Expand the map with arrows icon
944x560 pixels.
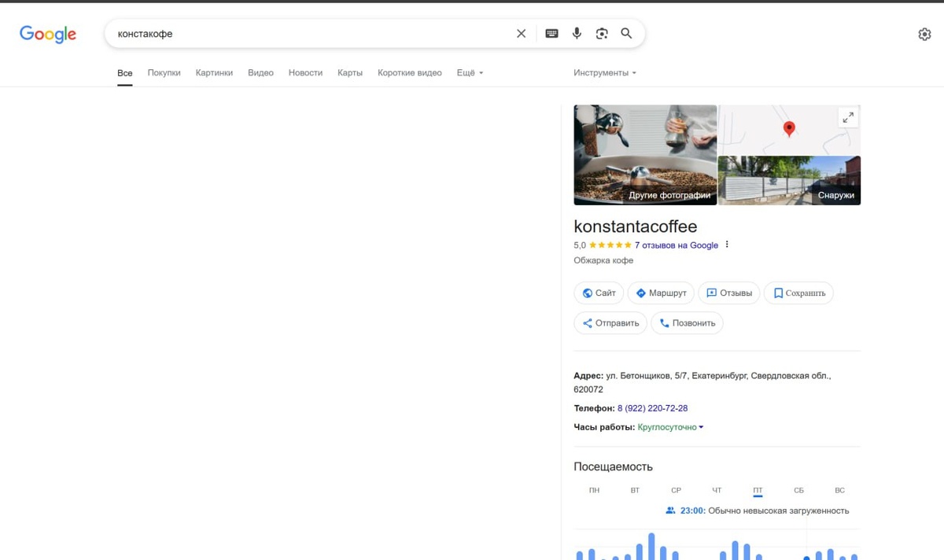[x=848, y=117]
